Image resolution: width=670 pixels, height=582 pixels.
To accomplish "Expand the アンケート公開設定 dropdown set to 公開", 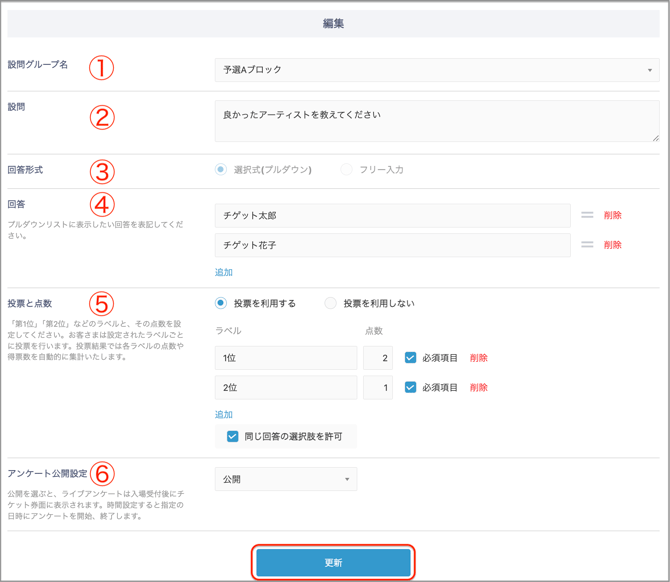I will [x=286, y=479].
